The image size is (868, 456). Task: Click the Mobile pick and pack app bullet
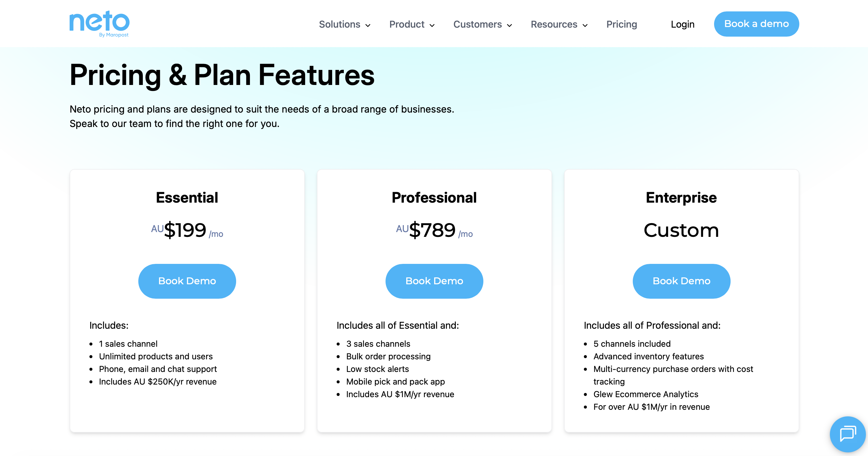(395, 381)
